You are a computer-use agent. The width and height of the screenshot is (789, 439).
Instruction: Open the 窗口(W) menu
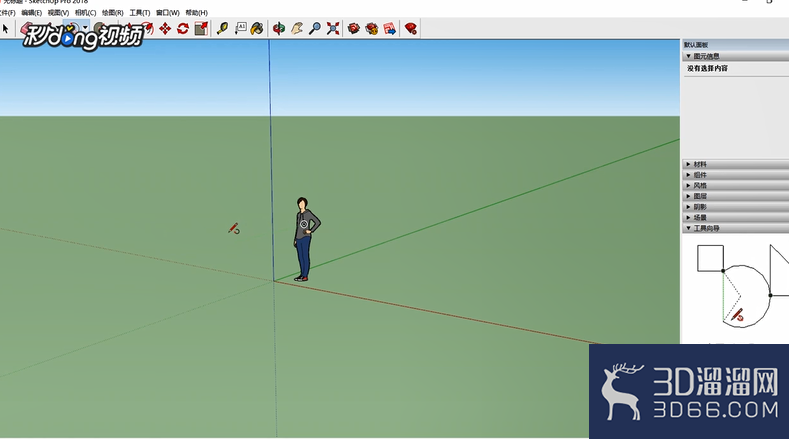[x=168, y=13]
